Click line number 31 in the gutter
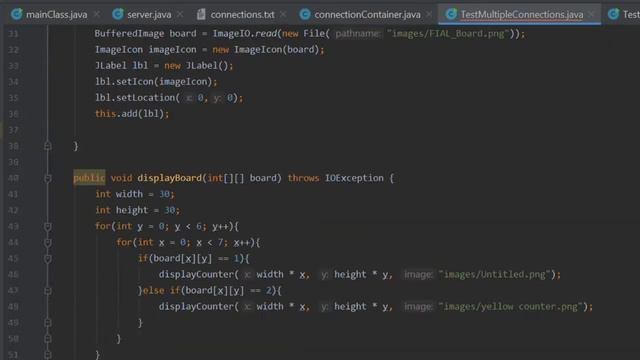The height and width of the screenshot is (360, 640). click(13, 34)
